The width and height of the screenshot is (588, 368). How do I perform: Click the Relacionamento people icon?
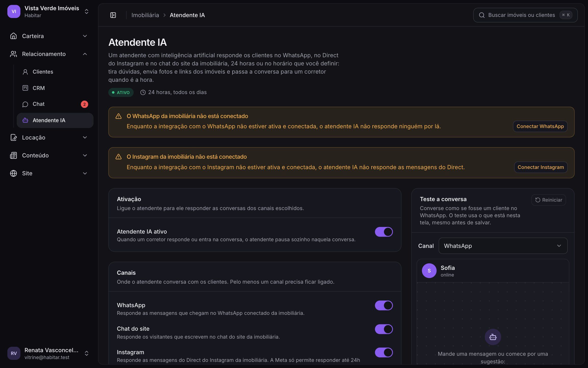click(x=13, y=54)
